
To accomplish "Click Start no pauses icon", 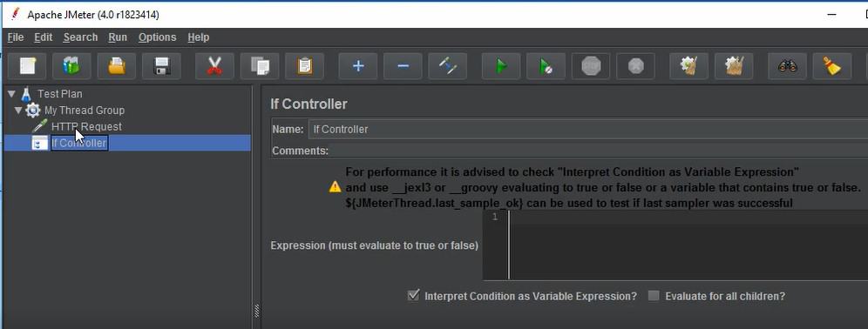I will (546, 66).
